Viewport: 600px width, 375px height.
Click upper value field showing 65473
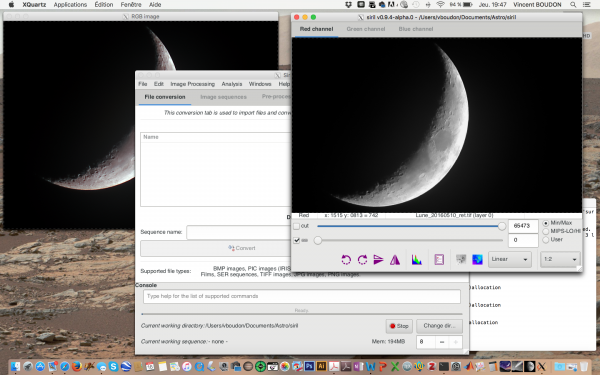[523, 226]
